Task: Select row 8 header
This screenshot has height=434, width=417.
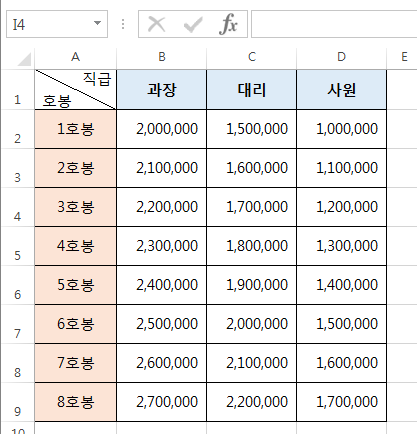Action: click(x=18, y=363)
